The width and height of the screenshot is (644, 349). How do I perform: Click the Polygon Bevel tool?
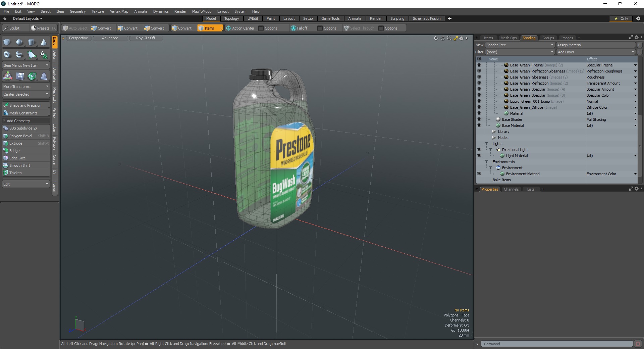[26, 136]
